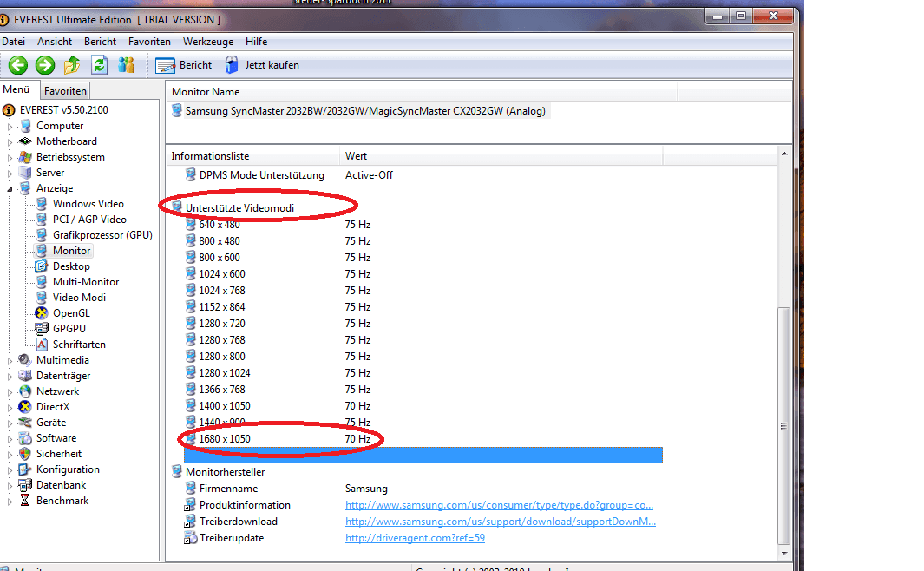Viewport: 924px width, 571px height.
Task: Click the Multimedia speaker icon
Action: [x=25, y=360]
